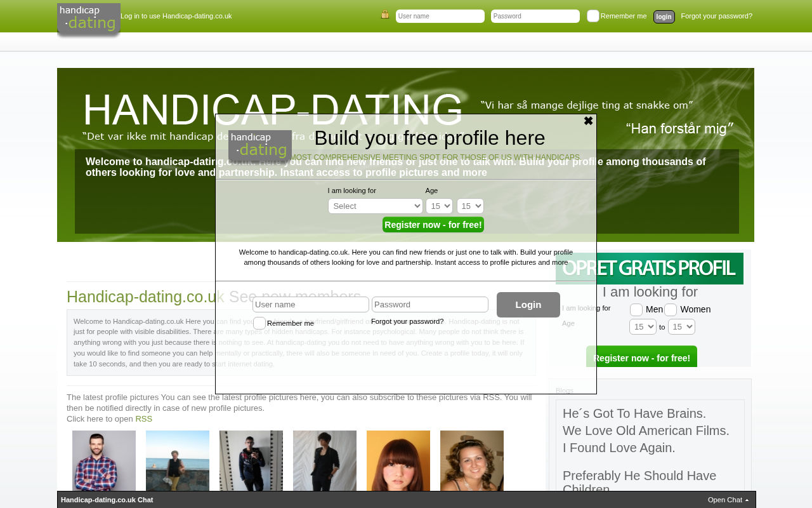This screenshot has width=812, height=508.
Task: Click the padlock icon beside User name
Action: (x=385, y=15)
